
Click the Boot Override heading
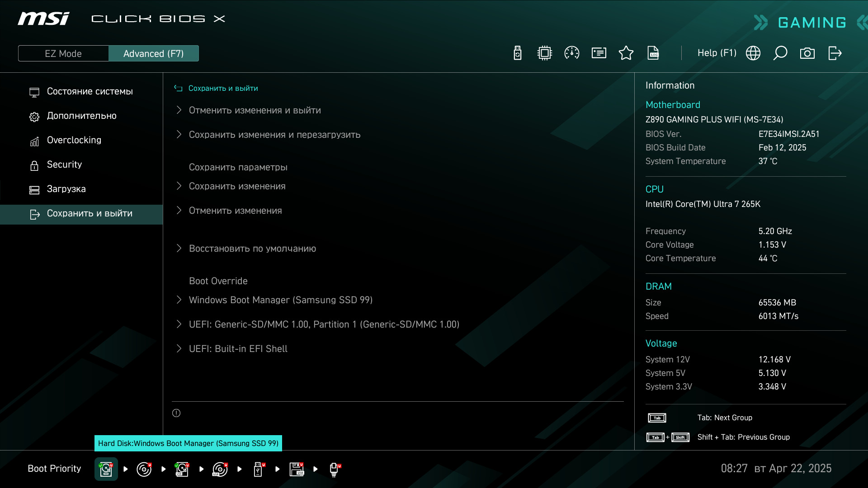pos(218,281)
